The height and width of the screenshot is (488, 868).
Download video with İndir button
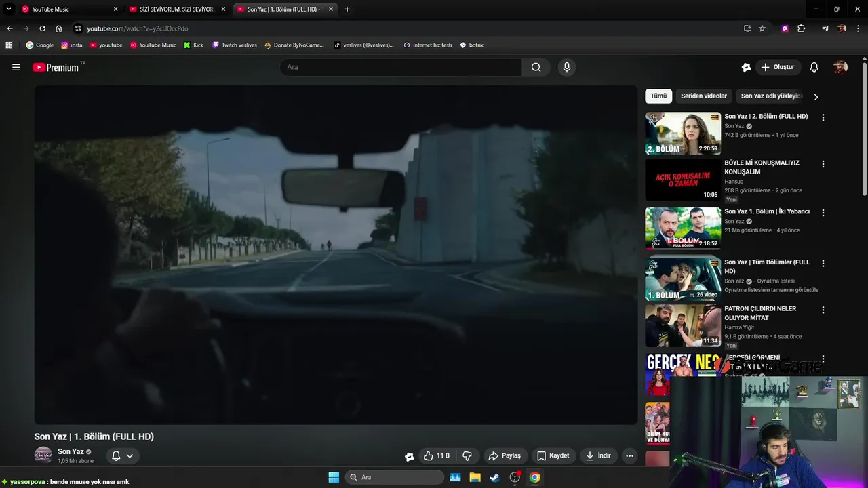[x=599, y=456]
